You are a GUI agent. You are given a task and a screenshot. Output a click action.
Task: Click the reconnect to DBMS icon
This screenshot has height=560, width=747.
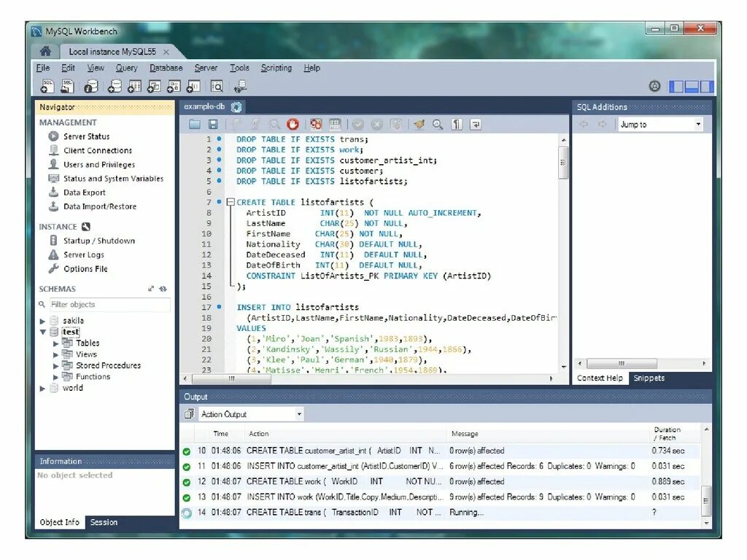[x=240, y=86]
